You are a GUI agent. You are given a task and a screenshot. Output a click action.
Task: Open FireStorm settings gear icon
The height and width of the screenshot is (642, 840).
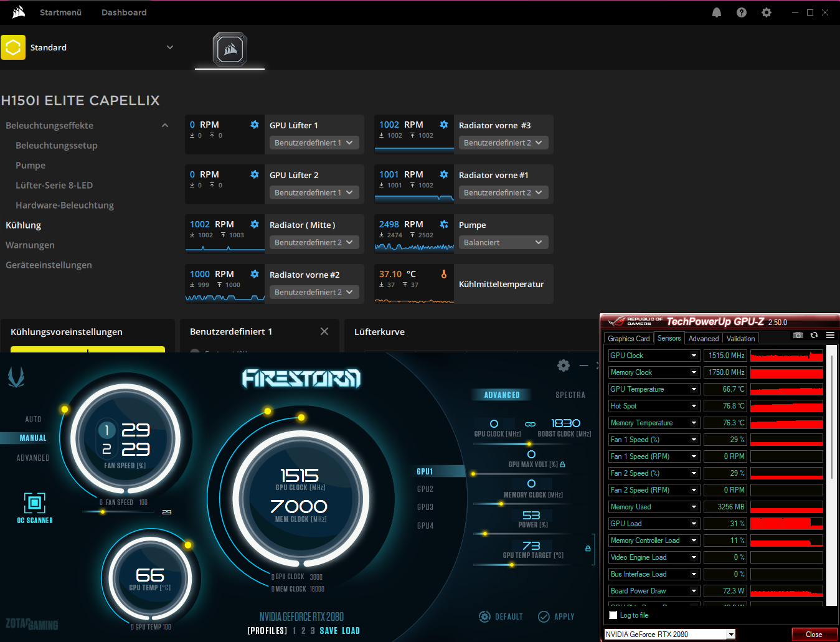(564, 366)
